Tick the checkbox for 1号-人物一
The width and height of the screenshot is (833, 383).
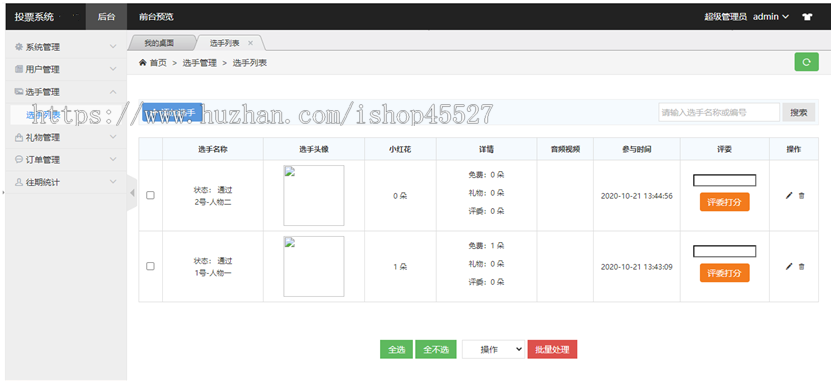[150, 266]
